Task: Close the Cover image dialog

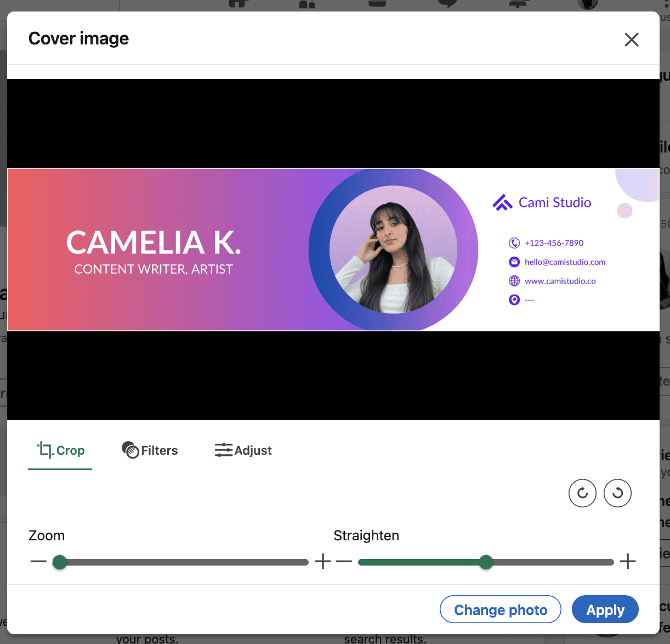Action: 632,39
